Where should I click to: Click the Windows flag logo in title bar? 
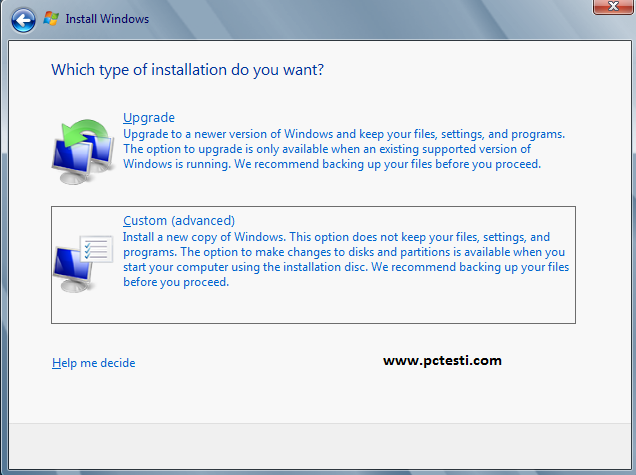(51, 19)
